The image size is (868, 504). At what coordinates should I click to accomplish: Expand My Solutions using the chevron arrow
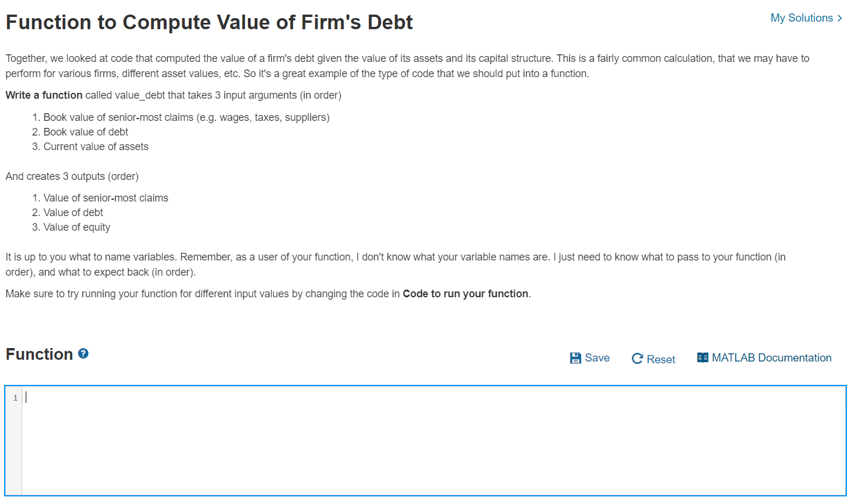pos(840,18)
